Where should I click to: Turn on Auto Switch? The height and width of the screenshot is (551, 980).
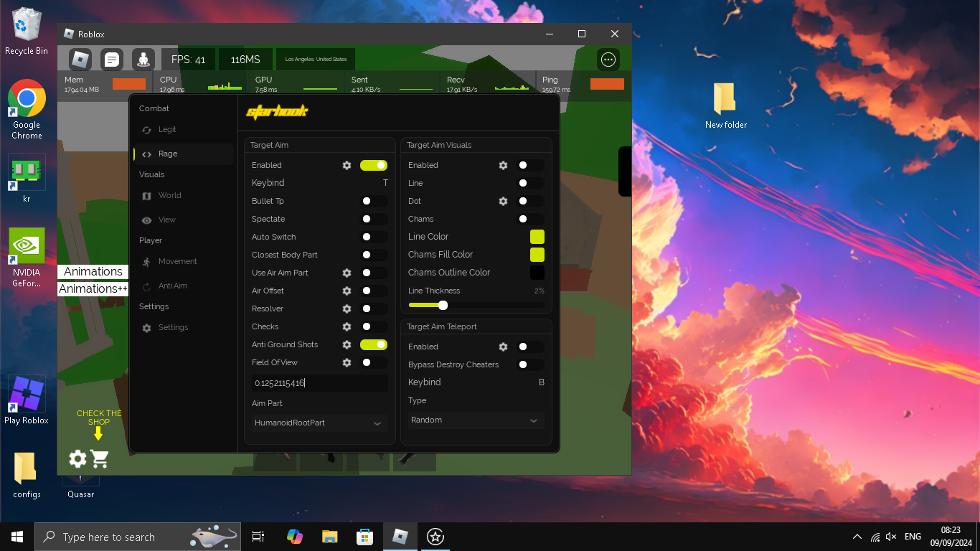click(x=374, y=237)
